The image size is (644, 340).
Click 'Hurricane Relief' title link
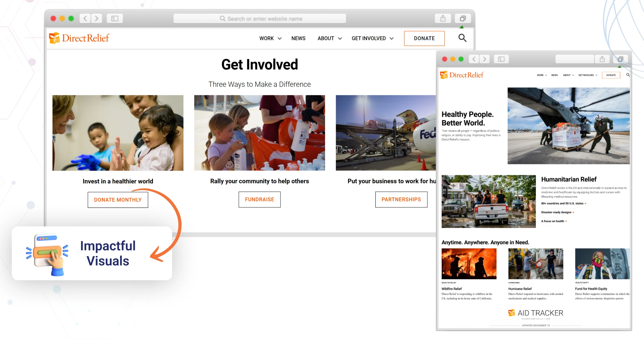tap(520, 289)
